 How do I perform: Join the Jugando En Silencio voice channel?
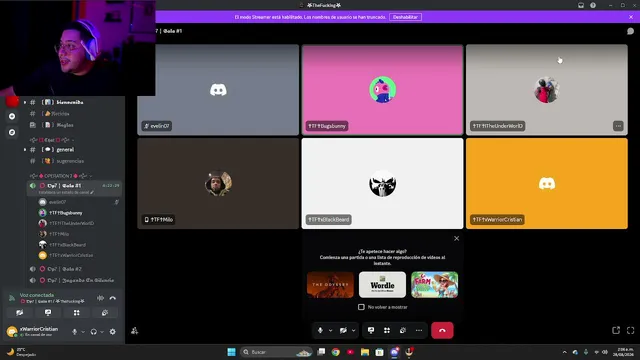tap(73, 280)
